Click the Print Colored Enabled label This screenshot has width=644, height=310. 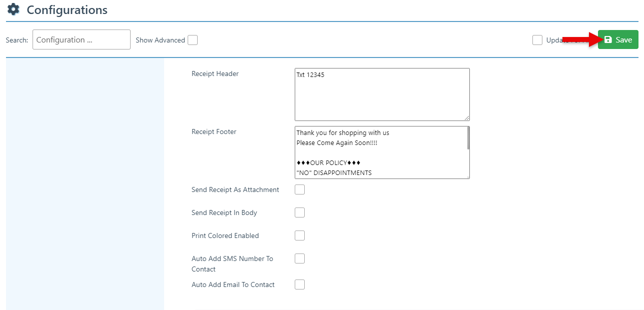coord(225,235)
